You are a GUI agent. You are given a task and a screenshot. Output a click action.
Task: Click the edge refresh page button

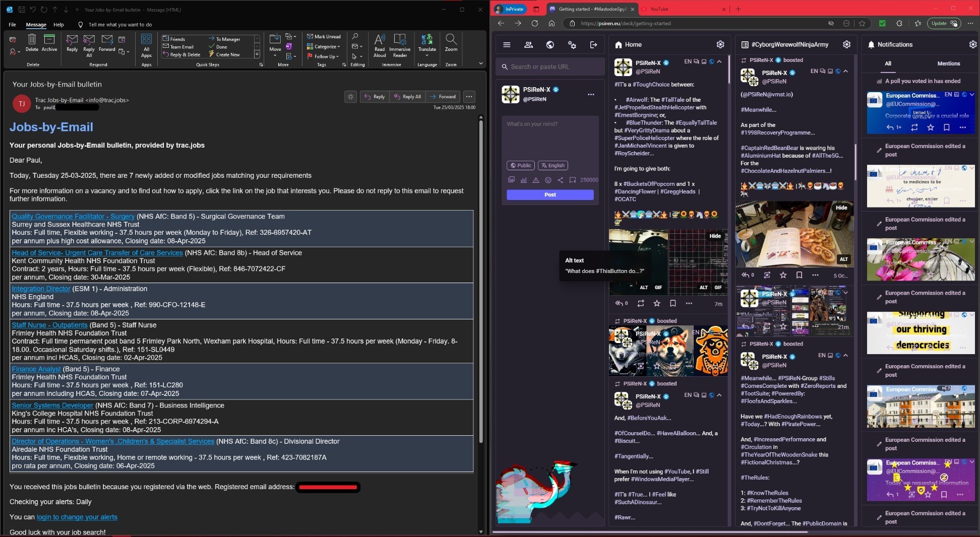pyautogui.click(x=534, y=23)
